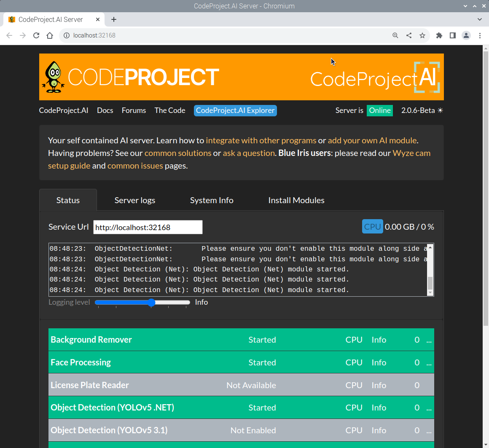Click the CodeProject AI logo in banner
The width and height of the screenshot is (489, 448).
coord(375,77)
